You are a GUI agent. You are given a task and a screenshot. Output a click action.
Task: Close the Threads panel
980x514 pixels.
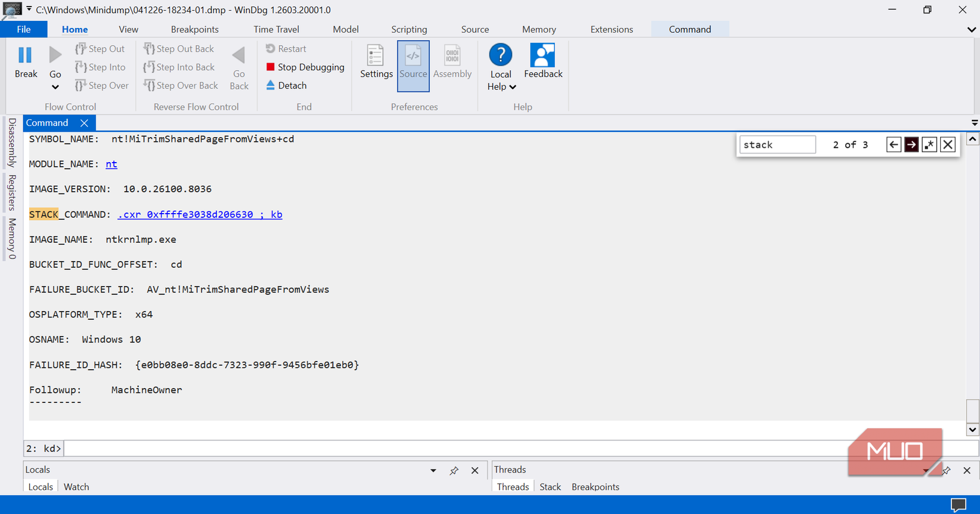pos(967,471)
